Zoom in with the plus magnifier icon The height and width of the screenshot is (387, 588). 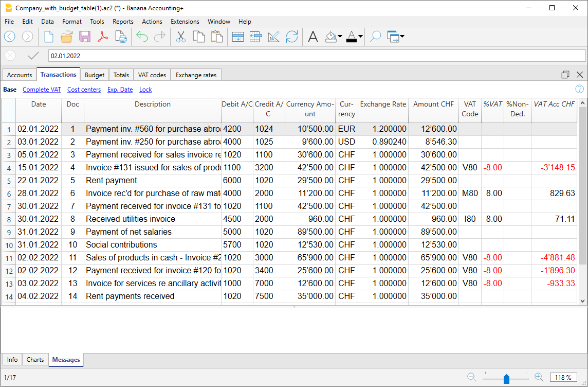[x=539, y=377]
